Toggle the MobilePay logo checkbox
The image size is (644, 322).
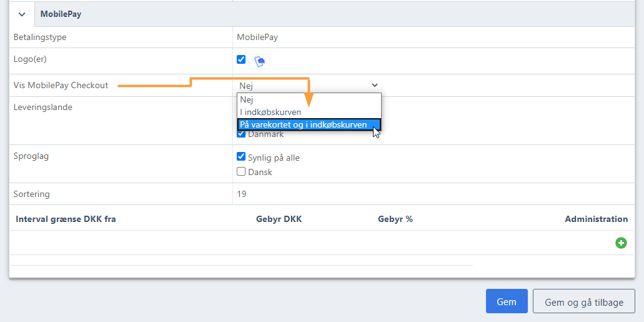click(241, 59)
